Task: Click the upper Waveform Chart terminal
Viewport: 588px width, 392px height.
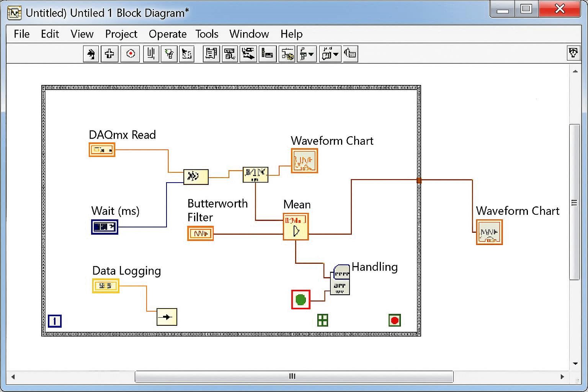Action: [304, 161]
